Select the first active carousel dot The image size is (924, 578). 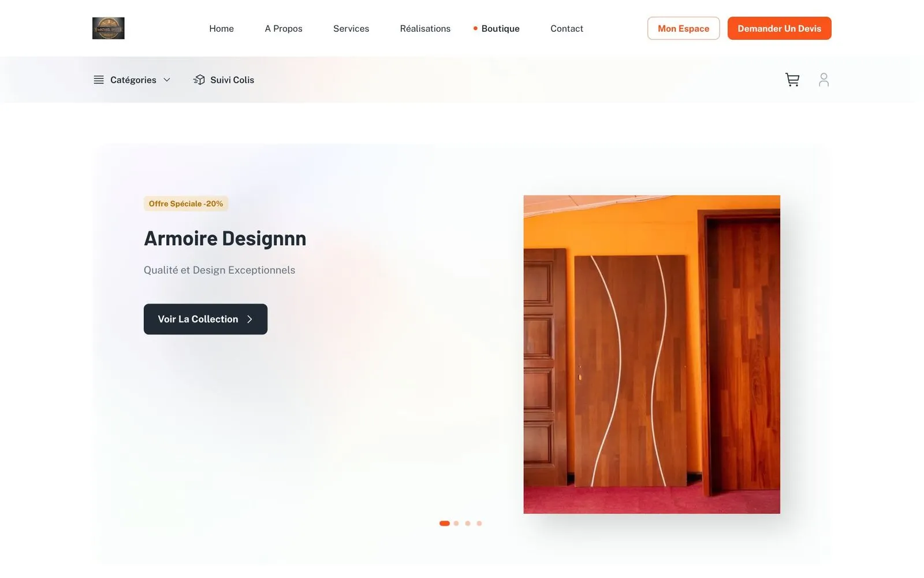pos(445,523)
